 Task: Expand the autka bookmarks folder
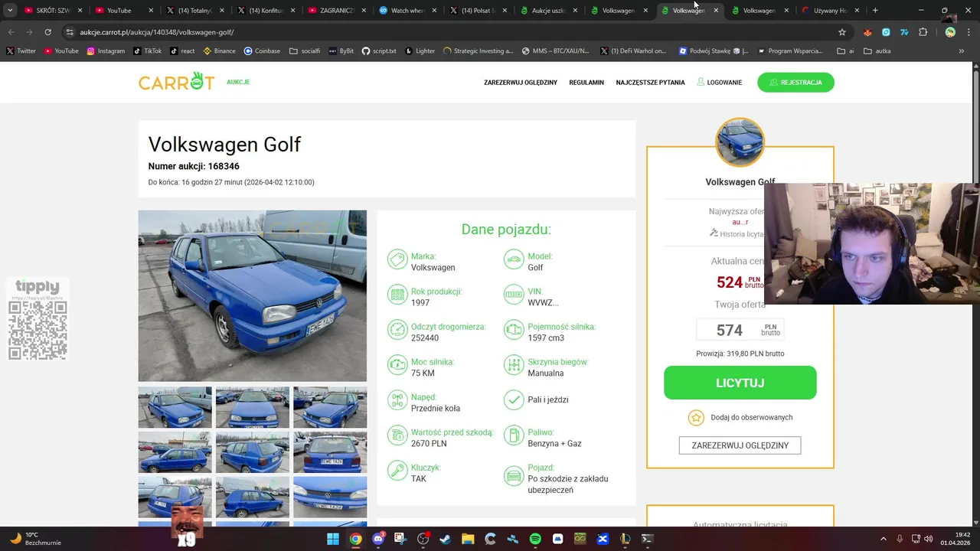(x=877, y=51)
